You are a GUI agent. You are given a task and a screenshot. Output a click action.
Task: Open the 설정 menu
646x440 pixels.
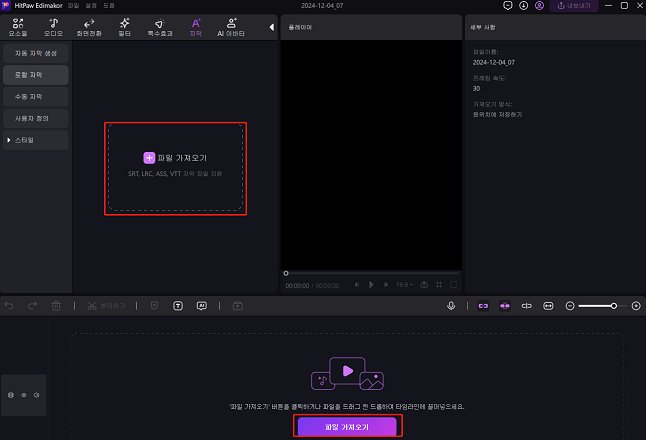tap(90, 6)
